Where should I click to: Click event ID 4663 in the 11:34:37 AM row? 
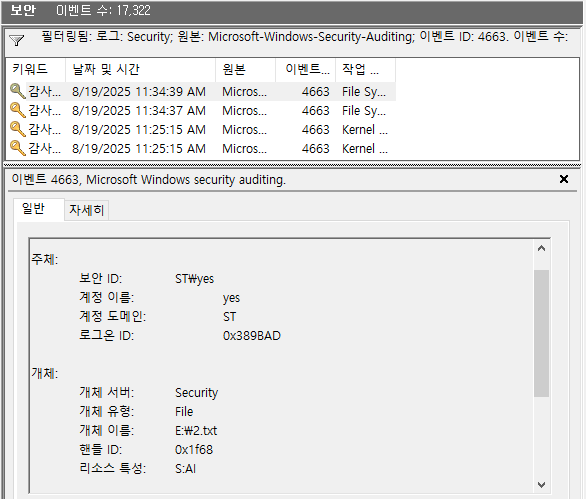click(x=315, y=111)
